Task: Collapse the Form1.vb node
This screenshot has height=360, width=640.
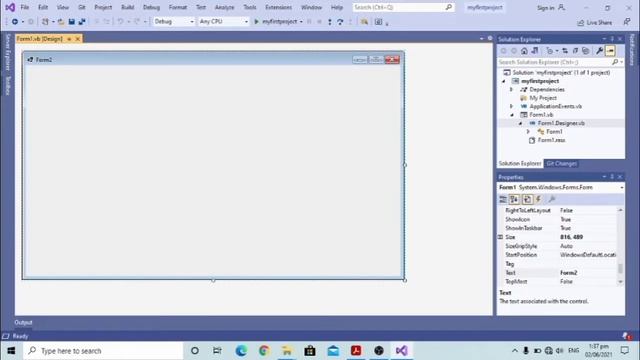Action: (x=512, y=115)
